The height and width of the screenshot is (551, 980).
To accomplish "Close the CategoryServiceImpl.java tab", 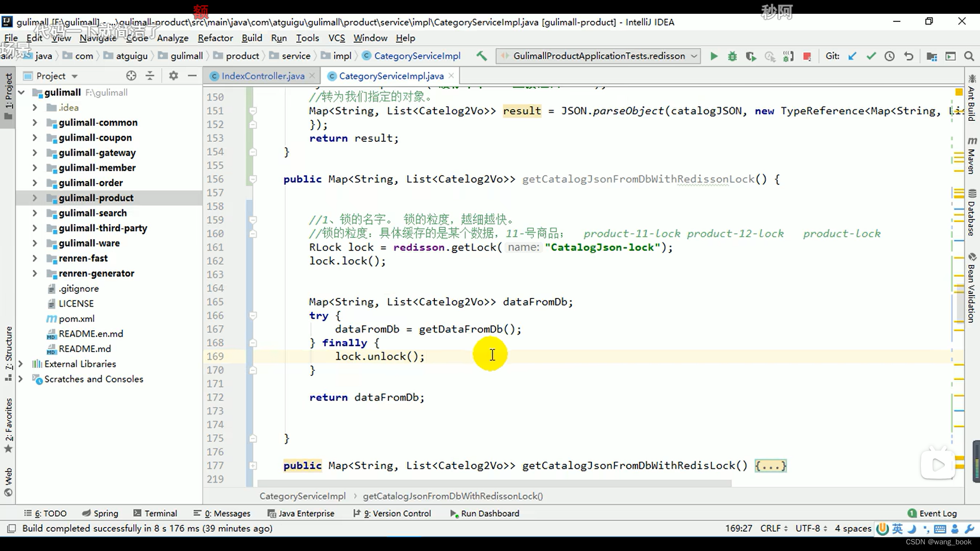I will pos(451,76).
